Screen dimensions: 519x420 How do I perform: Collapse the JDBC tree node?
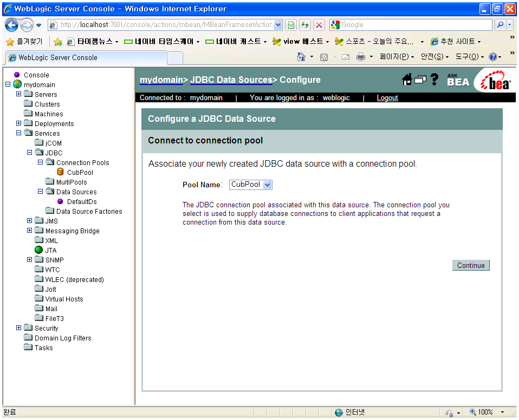click(x=29, y=153)
